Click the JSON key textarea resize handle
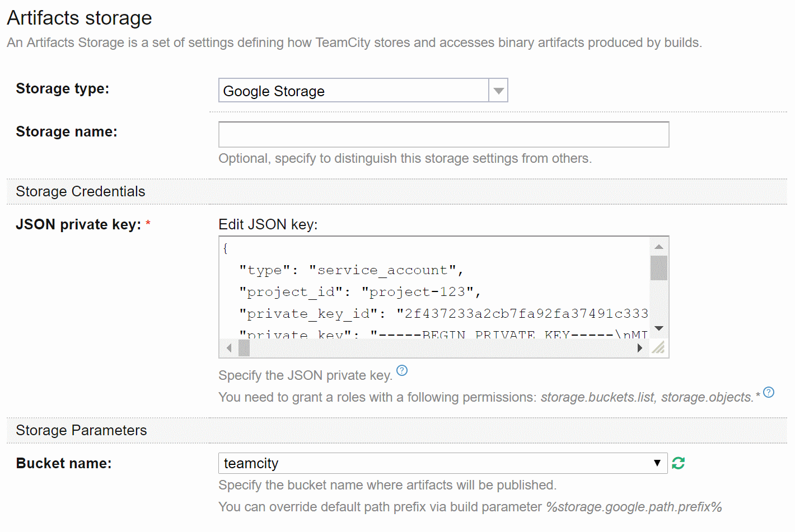Viewport: 795px width, 532px height. [658, 348]
